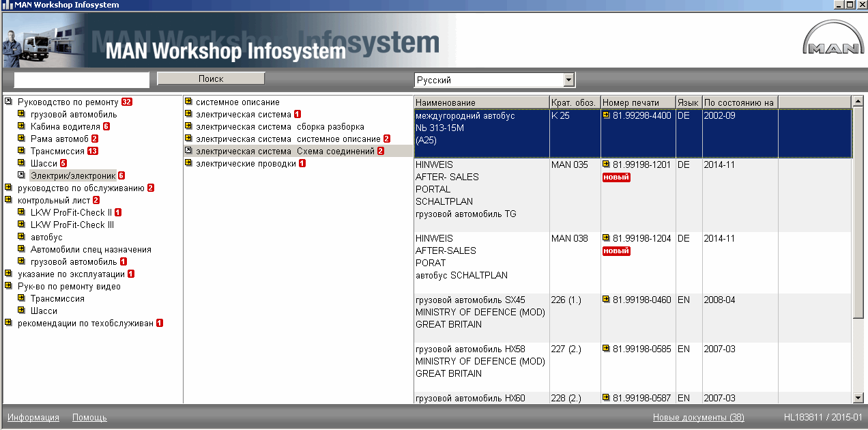The height and width of the screenshot is (430, 868).
Task: Collapse the Рук-во по ремонту видео node
Action: (8, 286)
